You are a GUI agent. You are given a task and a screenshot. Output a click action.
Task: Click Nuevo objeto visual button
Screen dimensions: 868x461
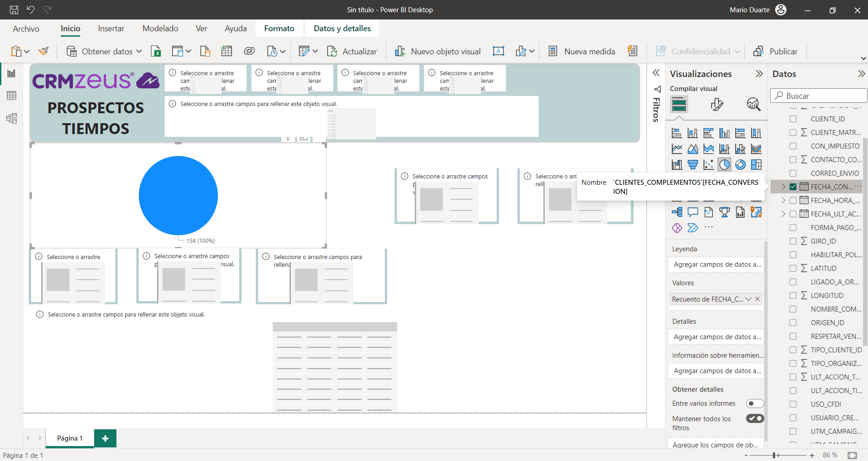point(438,51)
